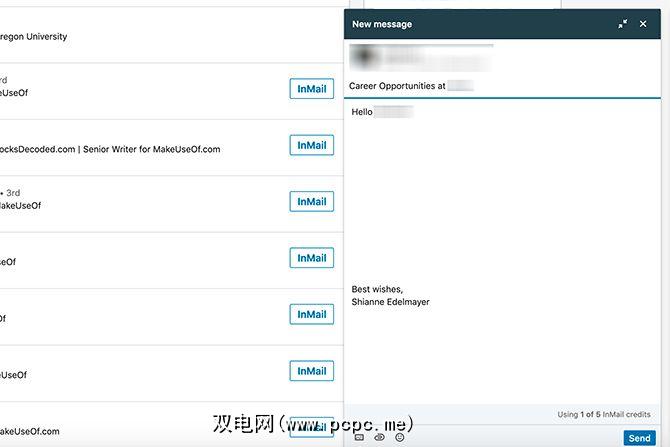
Task: Close the New message window
Action: [x=643, y=24]
